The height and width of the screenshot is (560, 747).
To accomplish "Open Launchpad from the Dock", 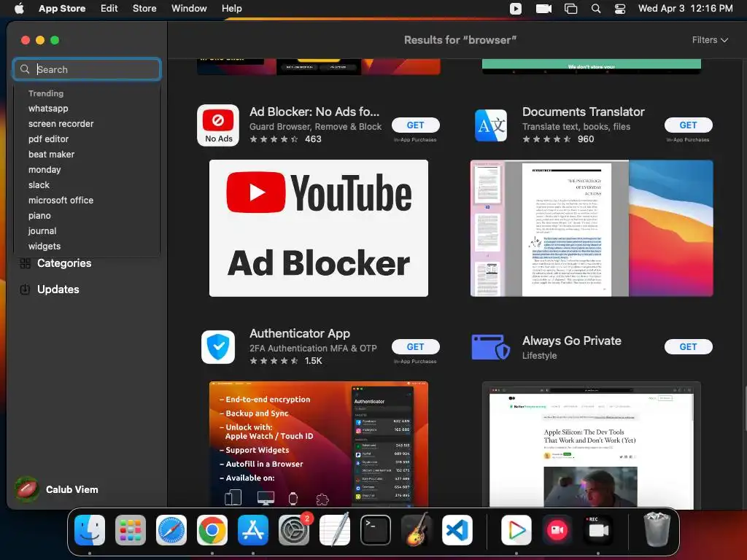I will (x=131, y=530).
